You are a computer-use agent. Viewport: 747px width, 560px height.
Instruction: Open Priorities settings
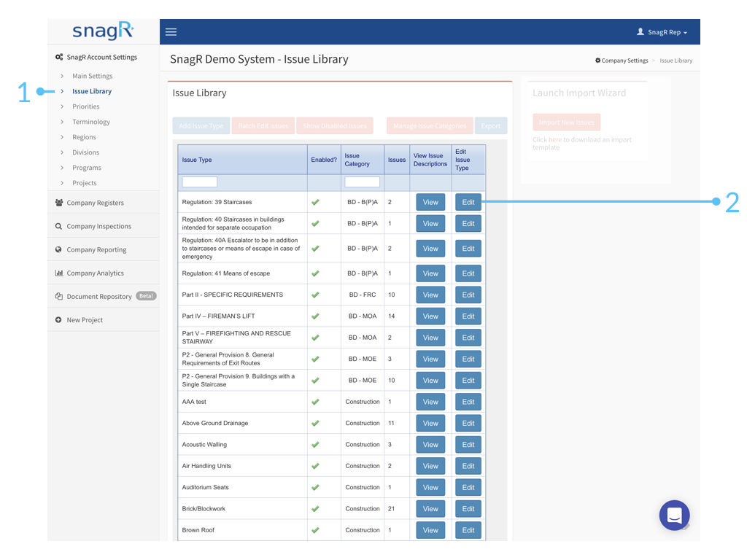(x=86, y=106)
